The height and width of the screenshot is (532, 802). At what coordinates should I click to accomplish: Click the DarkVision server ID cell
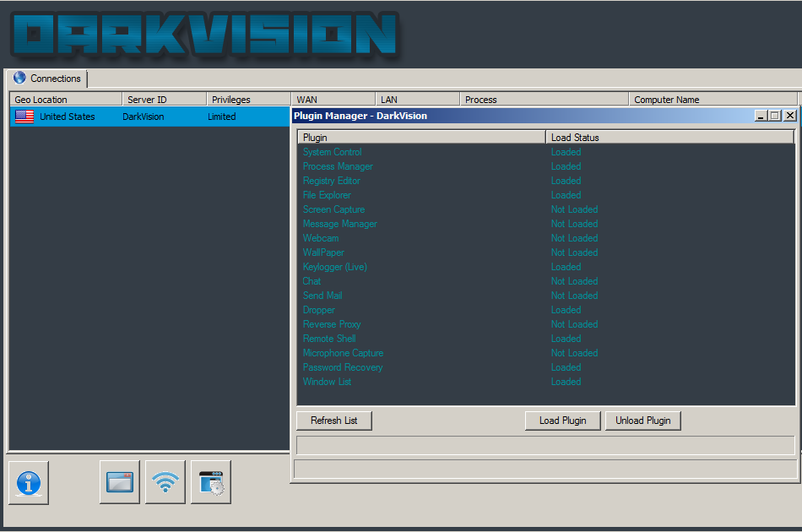coord(144,117)
